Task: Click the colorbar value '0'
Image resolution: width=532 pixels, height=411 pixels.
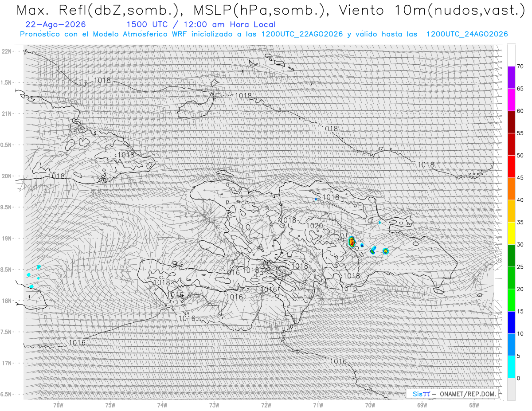Action: [519, 378]
